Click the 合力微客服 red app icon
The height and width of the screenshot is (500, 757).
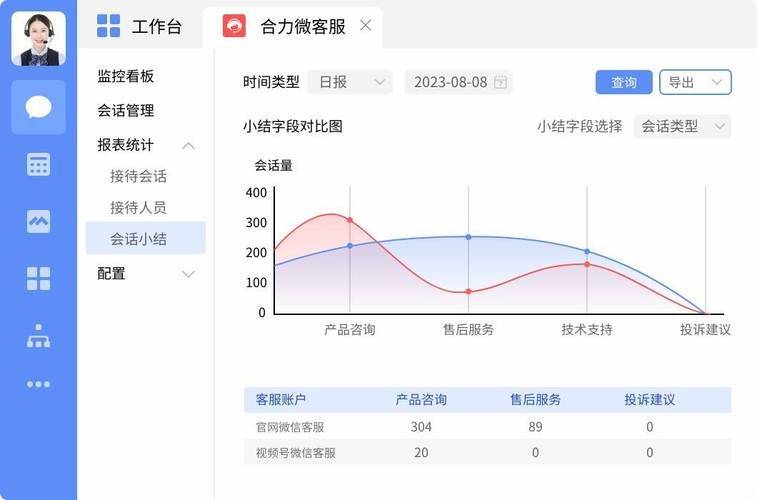click(x=234, y=26)
